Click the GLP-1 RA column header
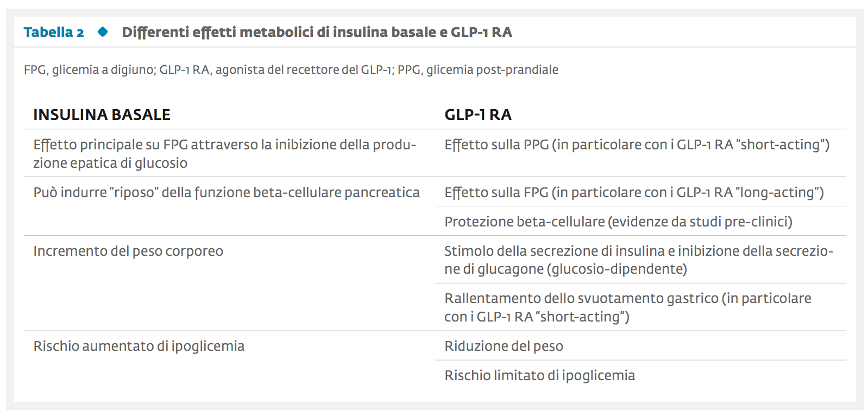 (478, 115)
